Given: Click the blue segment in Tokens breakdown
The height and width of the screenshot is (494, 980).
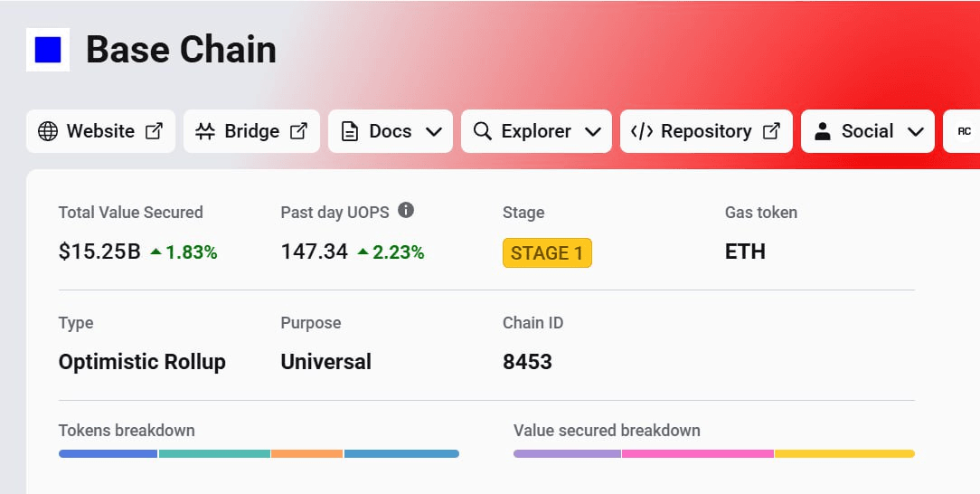Looking at the screenshot, I should (x=108, y=453).
